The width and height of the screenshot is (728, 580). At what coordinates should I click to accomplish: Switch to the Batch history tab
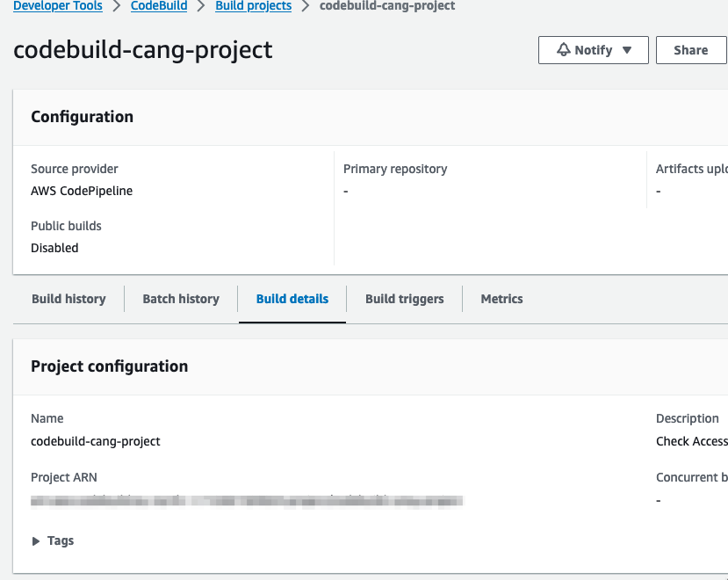coord(180,298)
